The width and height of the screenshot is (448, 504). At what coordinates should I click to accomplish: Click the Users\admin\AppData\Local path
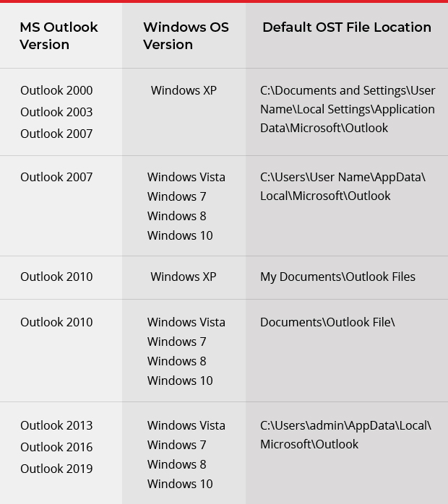coord(345,435)
